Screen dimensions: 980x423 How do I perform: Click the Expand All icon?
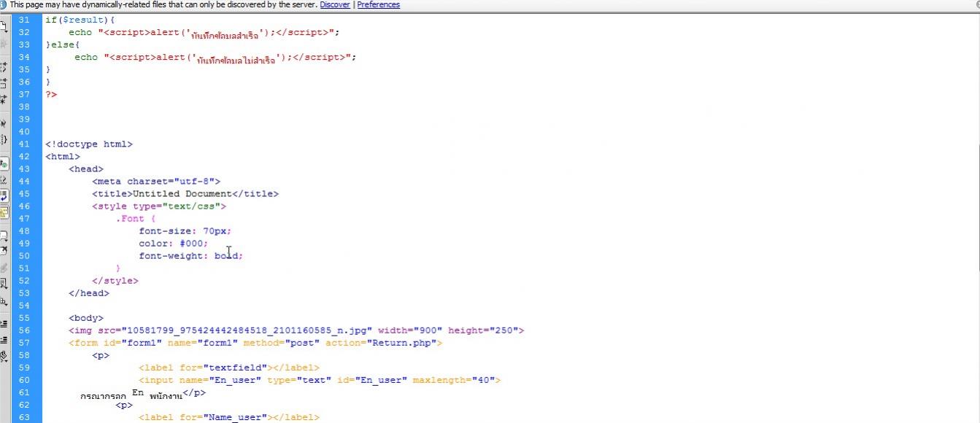[x=4, y=98]
